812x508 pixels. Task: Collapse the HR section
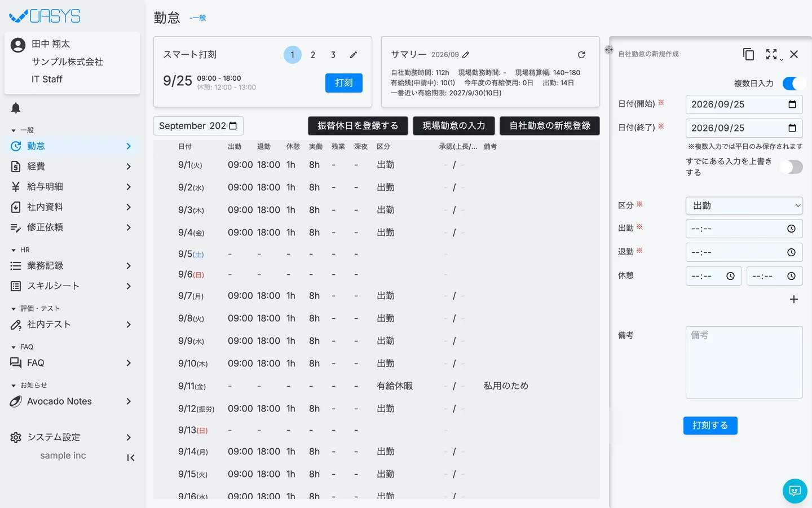pyautogui.click(x=21, y=250)
